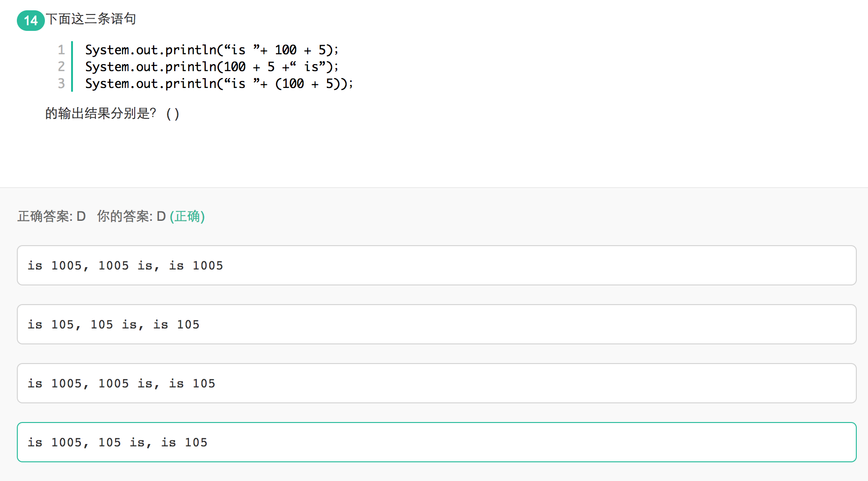868x481 pixels.
Task: Click the letter D after 正确答案
Action: click(x=81, y=216)
